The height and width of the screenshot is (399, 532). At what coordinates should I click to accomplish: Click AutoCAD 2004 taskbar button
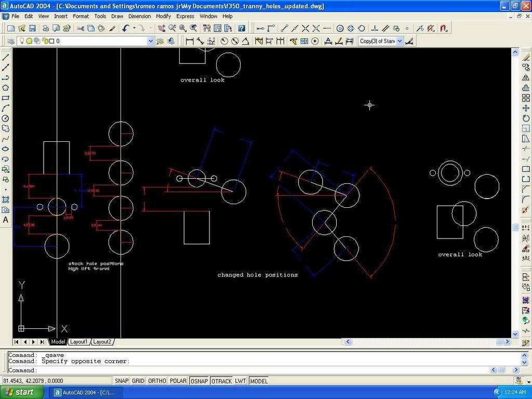click(x=86, y=393)
